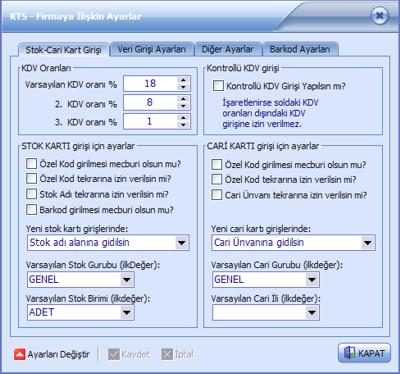Switch to the Veri Girişi Ayarları tab
The width and height of the screenshot is (400, 374).
152,49
